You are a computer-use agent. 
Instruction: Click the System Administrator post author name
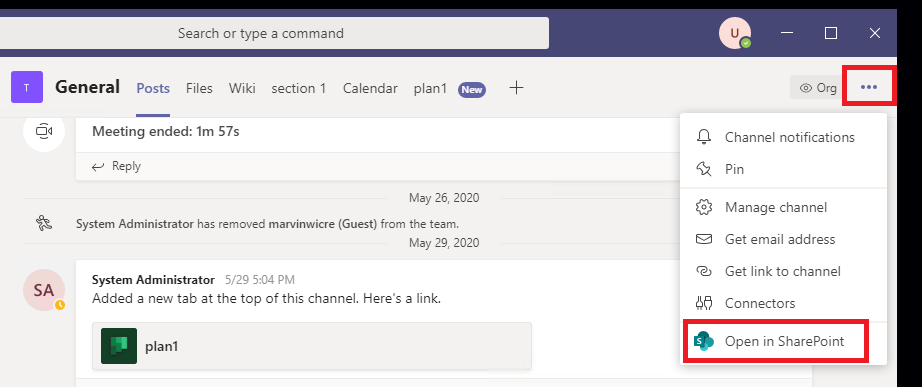point(153,280)
